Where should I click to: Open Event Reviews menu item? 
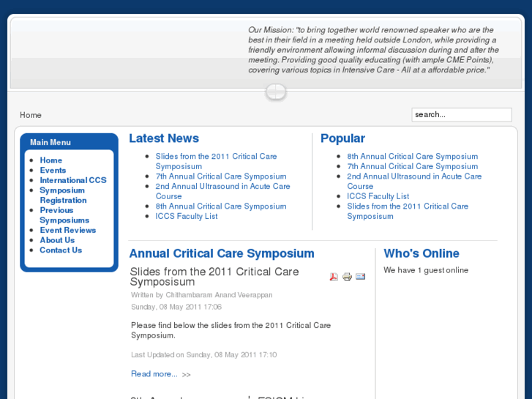[x=68, y=230]
